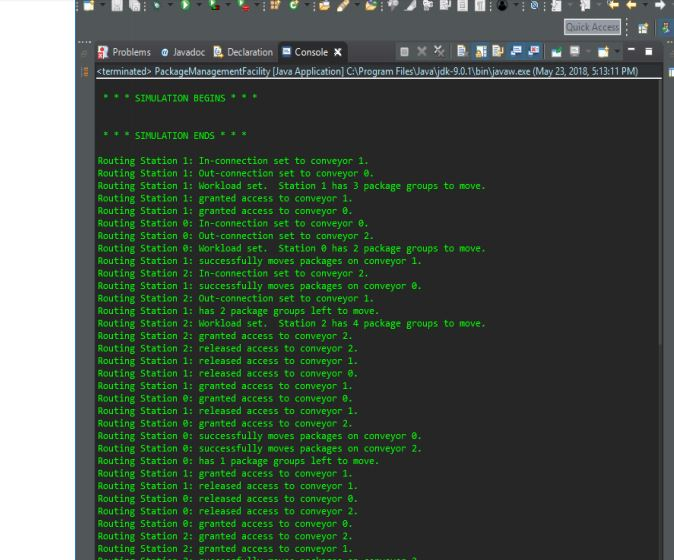
Task: Close the Console tab with X
Action: (338, 52)
